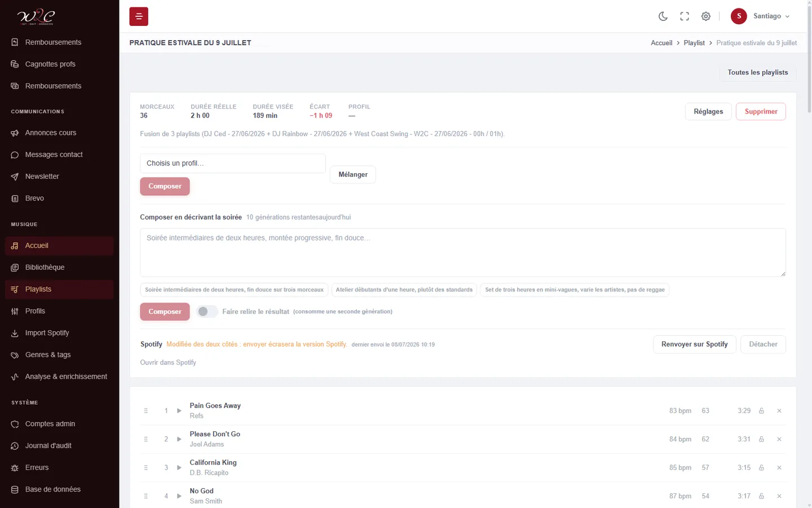Remove California King from the playlist

779,468
